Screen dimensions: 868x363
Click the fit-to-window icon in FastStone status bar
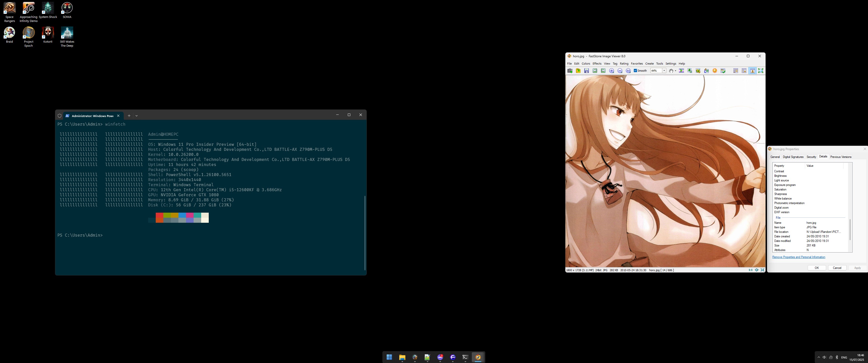[757, 270]
